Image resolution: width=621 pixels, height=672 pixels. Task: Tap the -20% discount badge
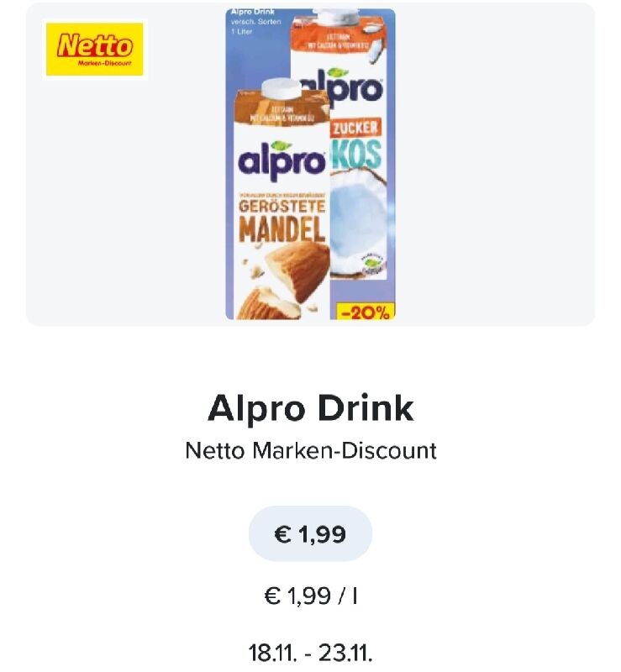365,312
